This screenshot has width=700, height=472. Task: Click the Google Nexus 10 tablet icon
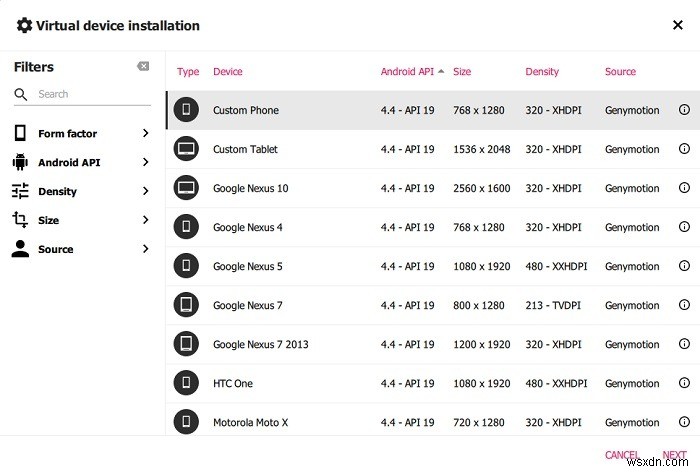186,188
